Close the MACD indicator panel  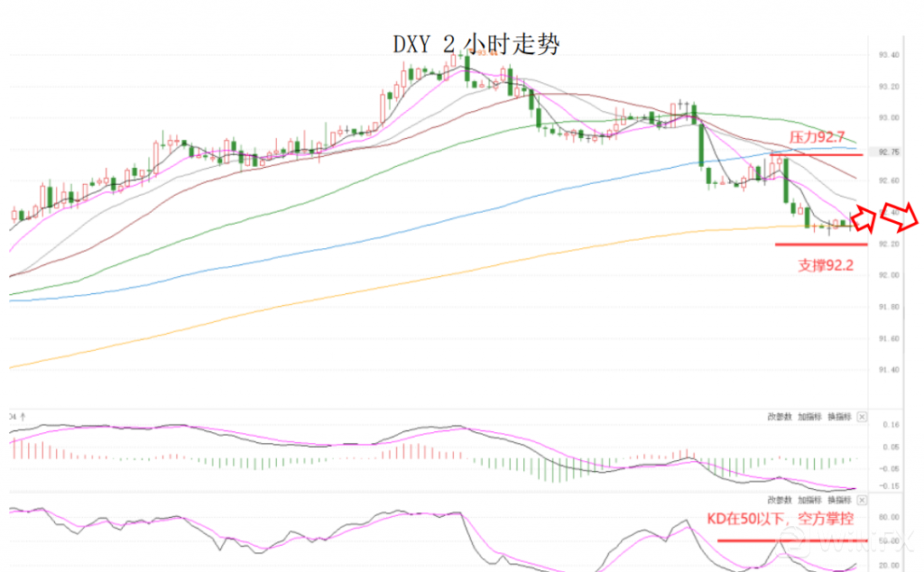[861, 417]
